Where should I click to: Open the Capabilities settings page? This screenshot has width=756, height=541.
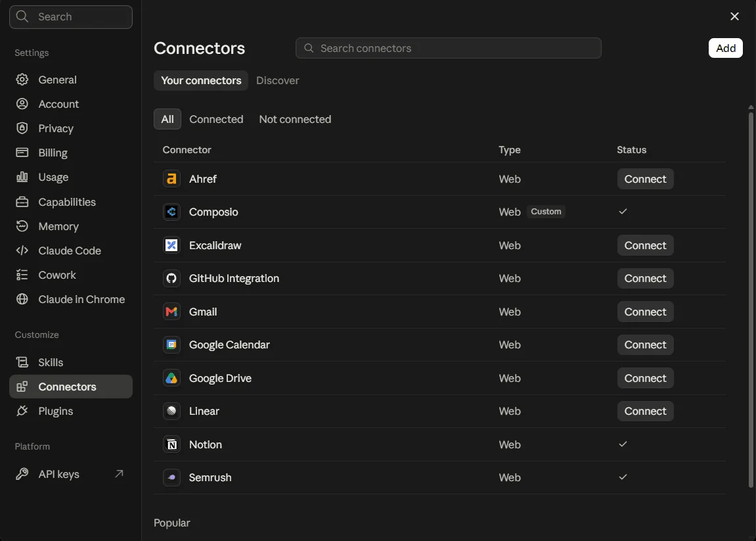click(71, 202)
